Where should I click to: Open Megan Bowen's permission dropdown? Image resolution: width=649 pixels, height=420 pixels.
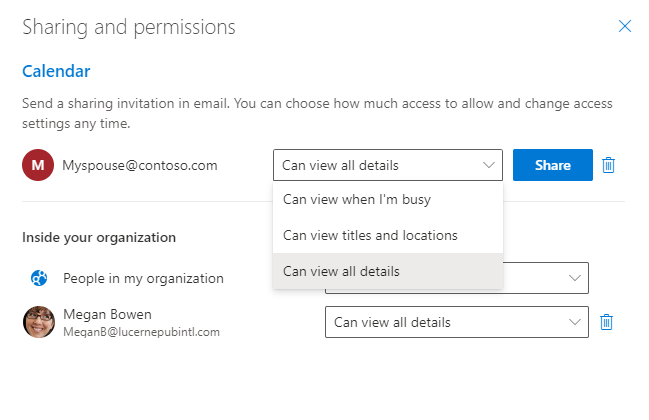[x=457, y=322]
